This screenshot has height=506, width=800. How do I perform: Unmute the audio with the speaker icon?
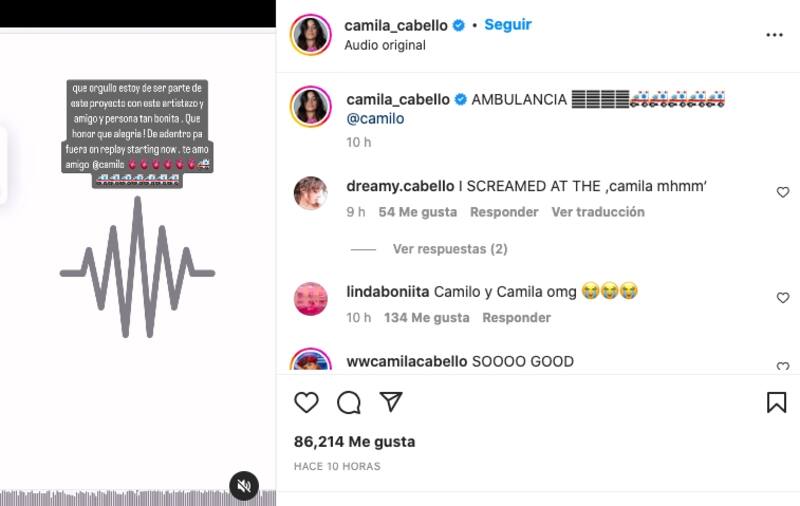244,486
